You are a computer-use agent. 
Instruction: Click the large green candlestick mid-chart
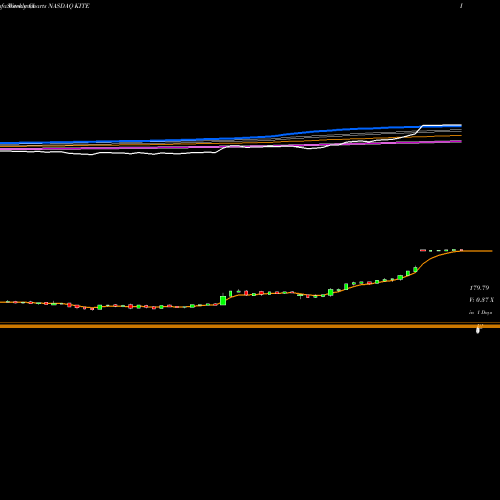point(223,300)
